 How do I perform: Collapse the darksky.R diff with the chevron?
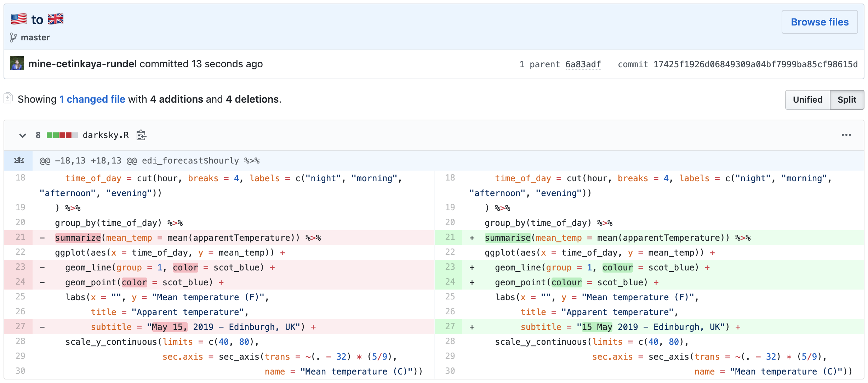pyautogui.click(x=23, y=135)
